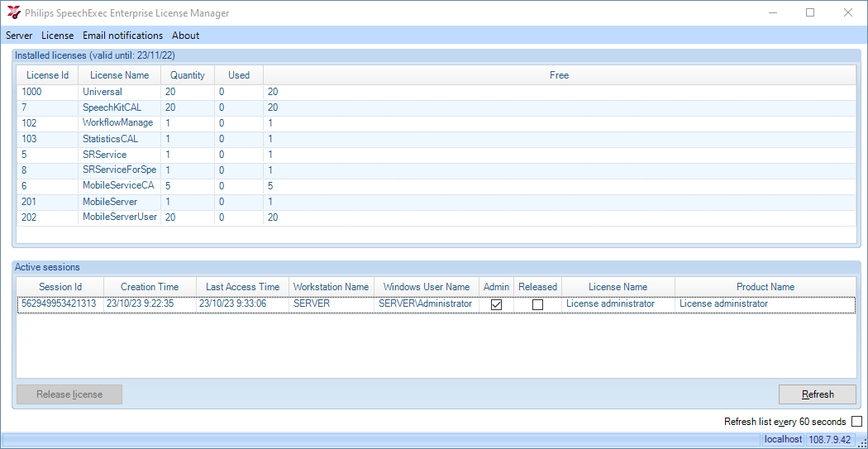Screen dimensions: 868x449
Task: Click the Philips SpeechExec app icon in title bar
Action: point(13,12)
